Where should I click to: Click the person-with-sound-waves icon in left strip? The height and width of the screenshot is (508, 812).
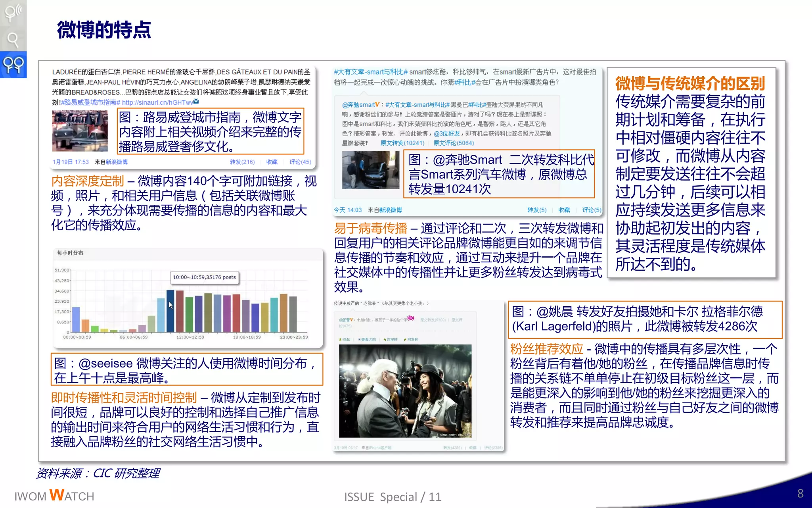[x=13, y=13]
